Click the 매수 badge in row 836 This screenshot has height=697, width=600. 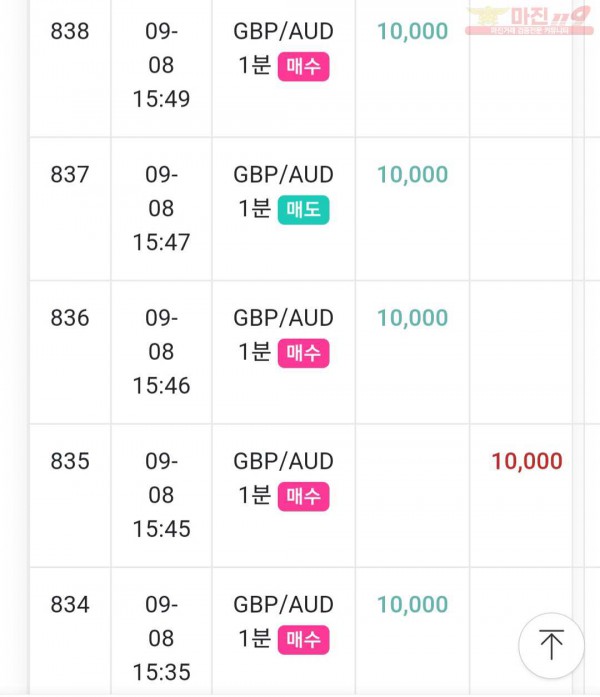[304, 353]
